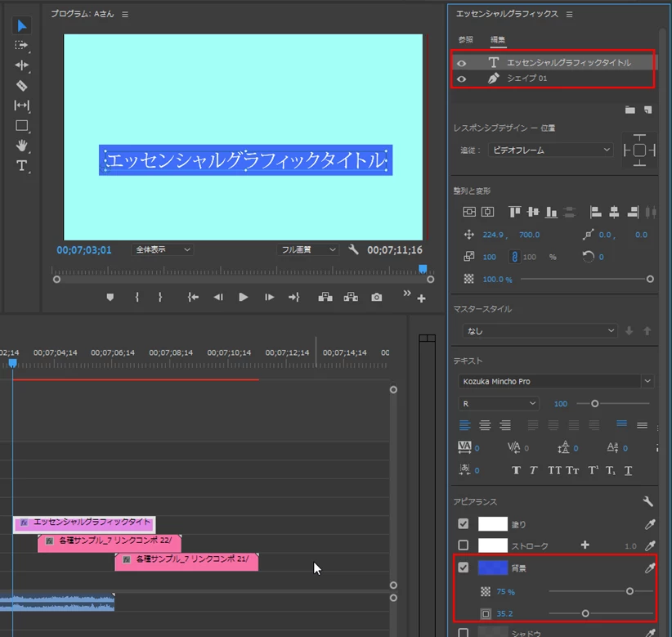Image resolution: width=672 pixels, height=637 pixels.
Task: Select the Slip tool
Action: (x=21, y=105)
